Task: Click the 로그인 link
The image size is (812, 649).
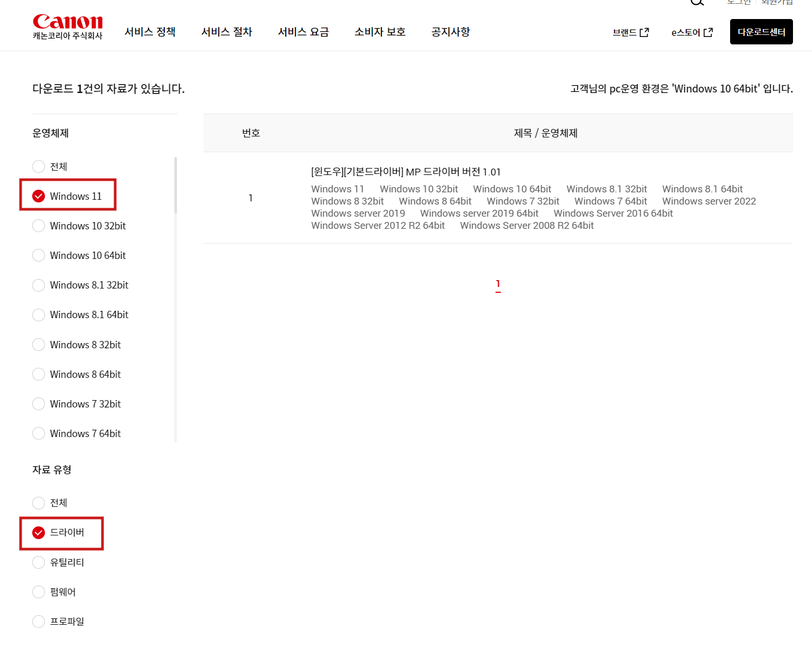Action: point(738,2)
